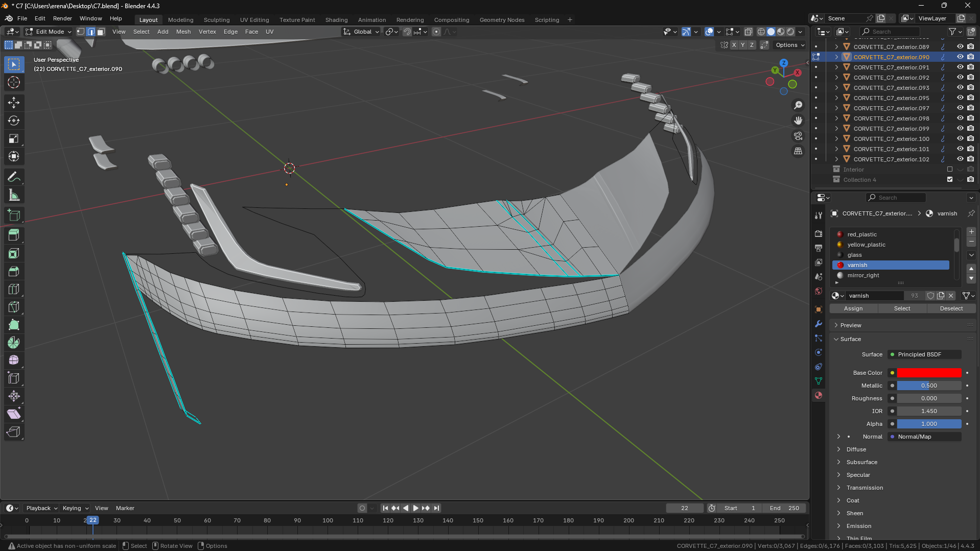Adjust the Roughness value slider
The height and width of the screenshot is (551, 980).
click(929, 398)
